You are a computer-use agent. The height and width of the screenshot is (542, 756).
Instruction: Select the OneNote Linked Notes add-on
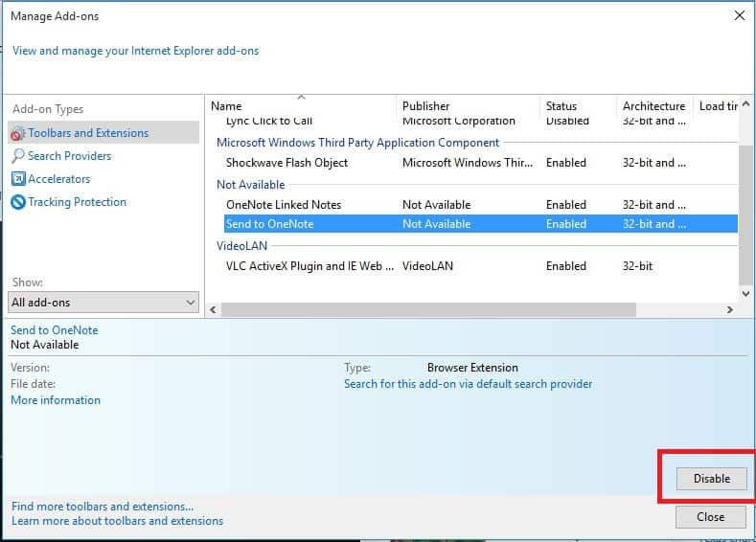pos(481,205)
